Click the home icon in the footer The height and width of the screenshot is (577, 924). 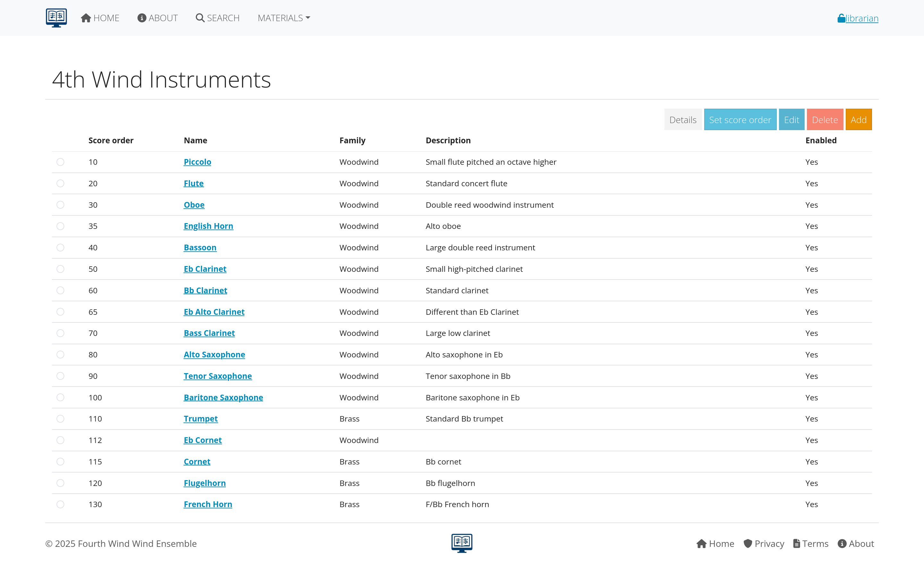[x=702, y=543]
